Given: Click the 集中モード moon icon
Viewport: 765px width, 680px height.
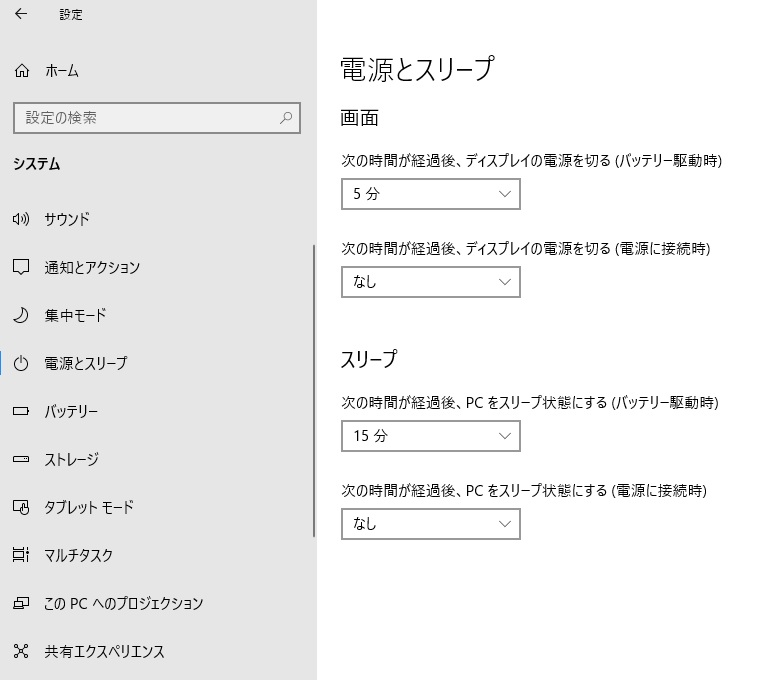Looking at the screenshot, I should click(x=21, y=315).
